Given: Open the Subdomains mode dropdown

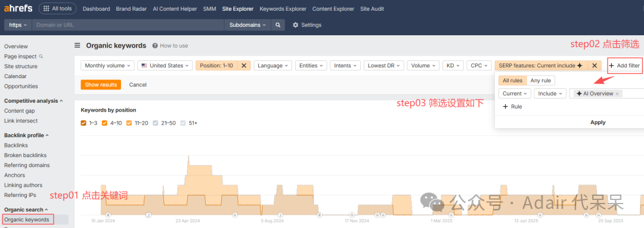Looking at the screenshot, I should [247, 25].
